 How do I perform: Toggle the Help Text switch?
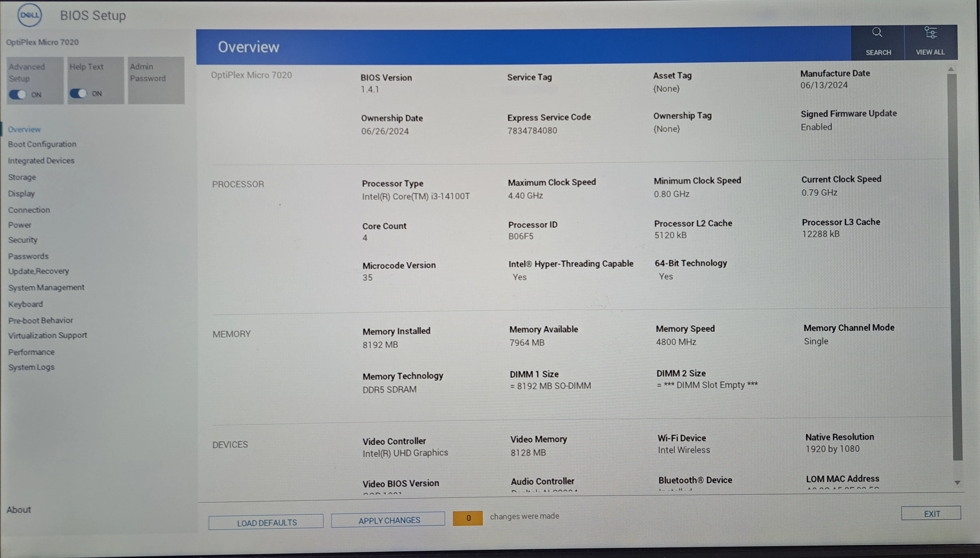(x=78, y=93)
